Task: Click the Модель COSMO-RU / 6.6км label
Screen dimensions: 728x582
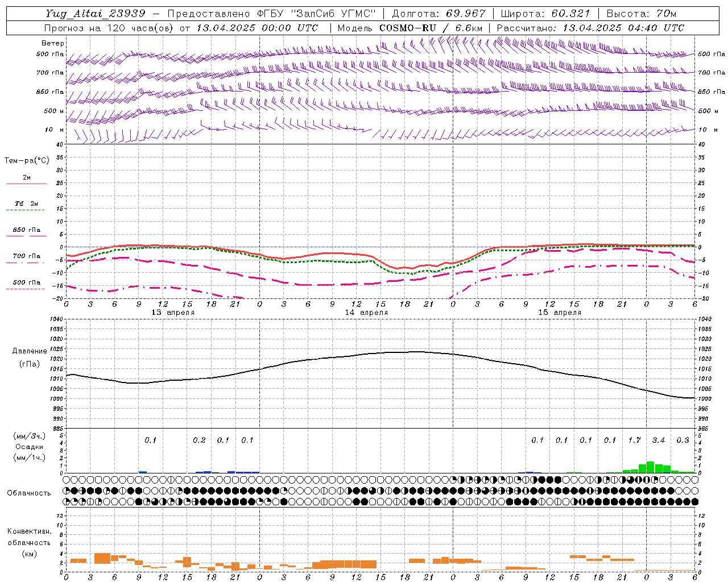Action: 410,28
